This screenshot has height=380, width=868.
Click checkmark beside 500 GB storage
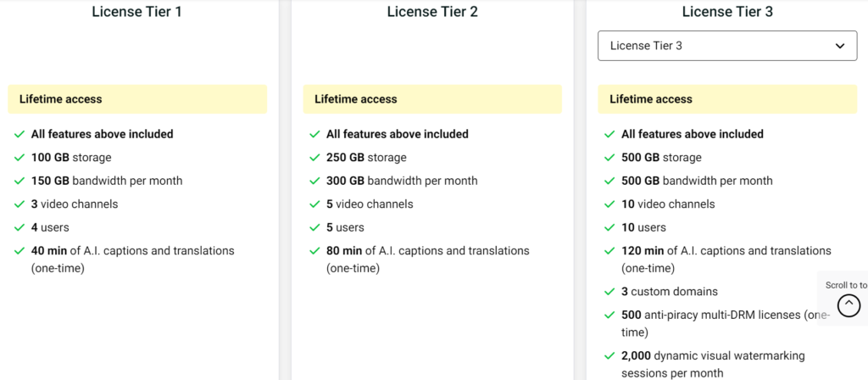click(x=609, y=157)
